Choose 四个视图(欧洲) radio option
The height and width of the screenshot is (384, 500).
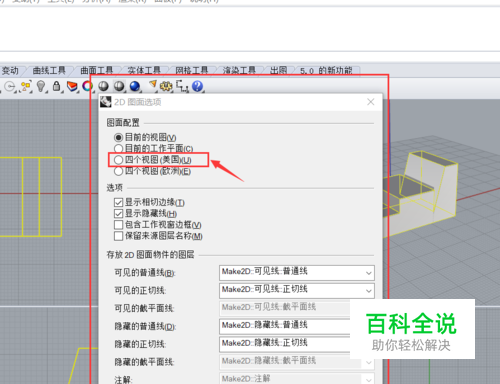(x=118, y=171)
